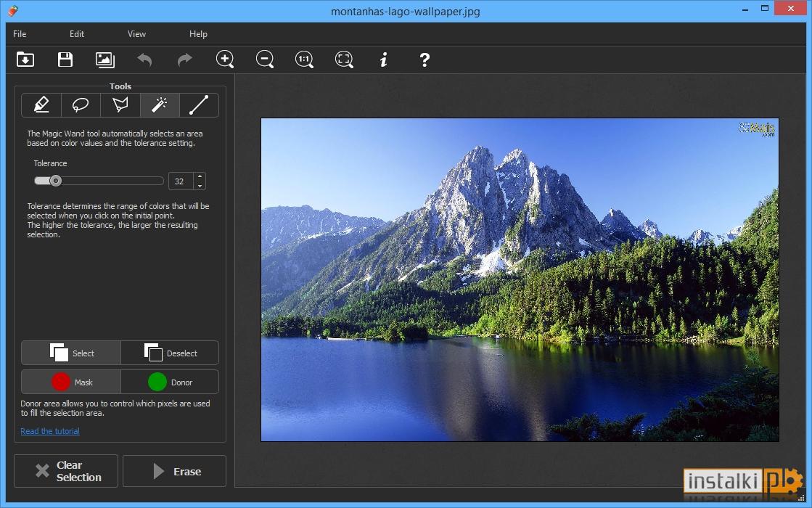Open an image file with the load icon
This screenshot has height=508, width=812.
point(25,60)
